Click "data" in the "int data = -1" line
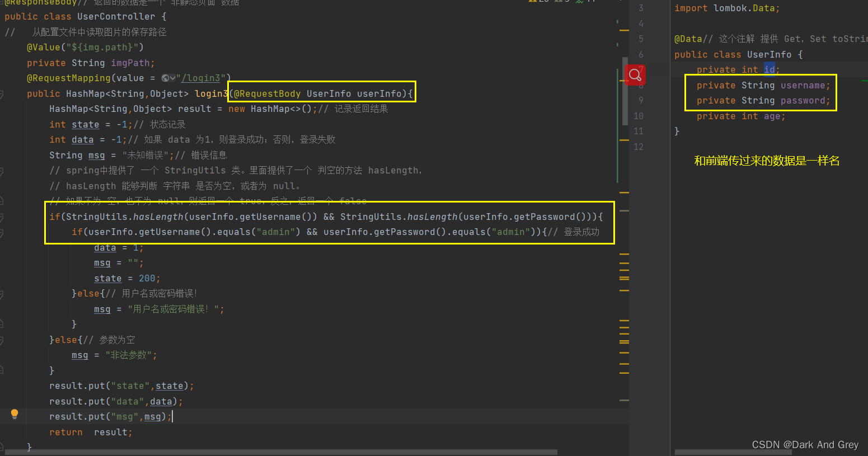868x456 pixels. pos(82,140)
